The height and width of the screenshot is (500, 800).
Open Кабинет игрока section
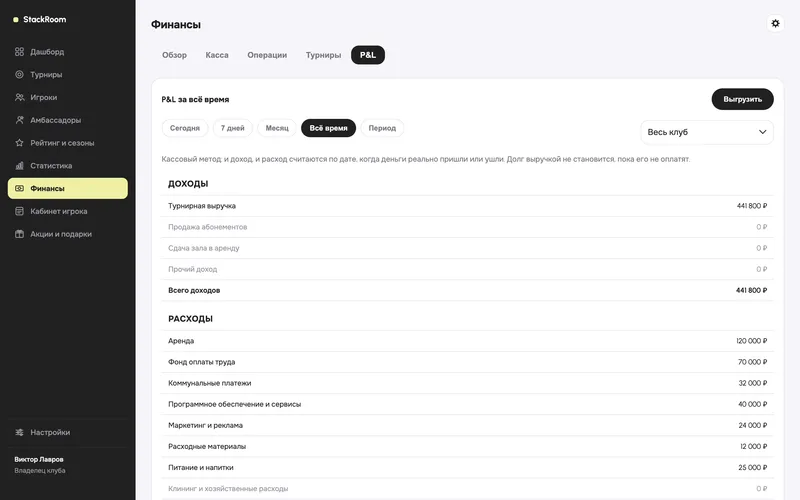[68, 211]
